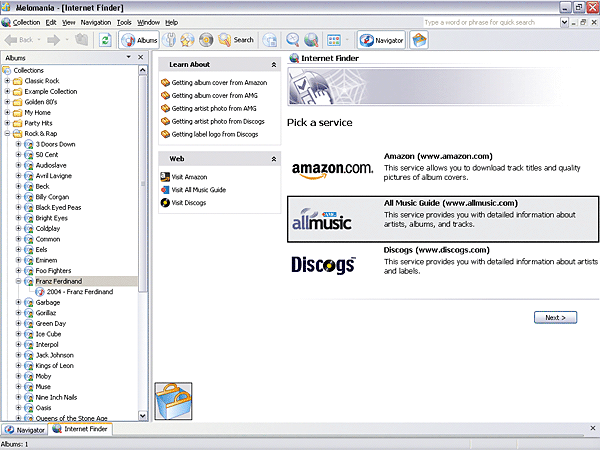Open the Collection menu
Image resolution: width=600 pixels, height=450 pixels.
(26, 23)
